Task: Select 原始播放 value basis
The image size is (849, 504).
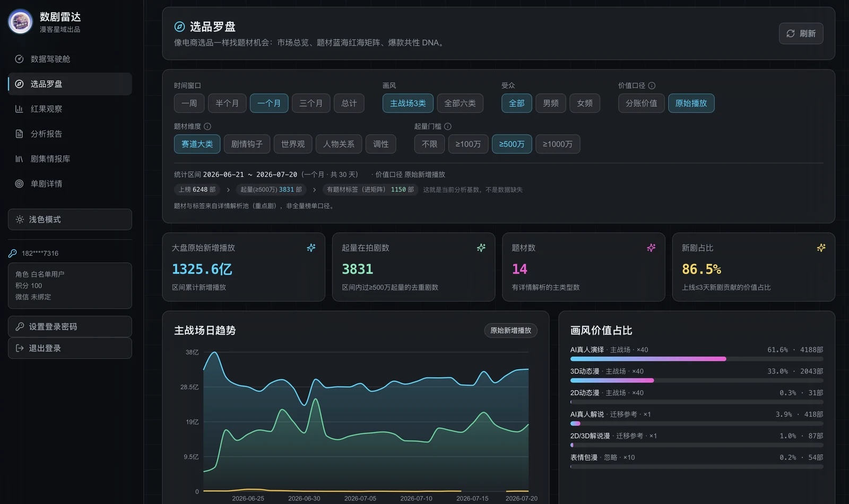Action: [x=691, y=103]
